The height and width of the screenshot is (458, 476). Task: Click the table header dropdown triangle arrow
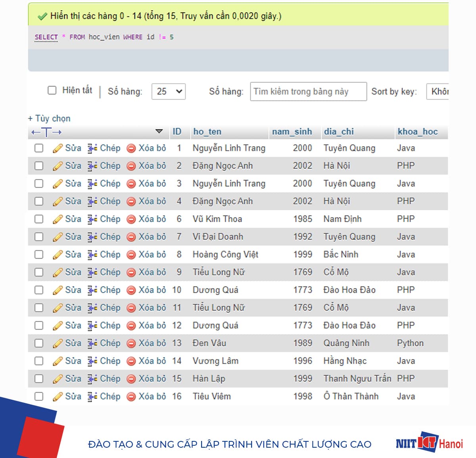click(x=159, y=131)
